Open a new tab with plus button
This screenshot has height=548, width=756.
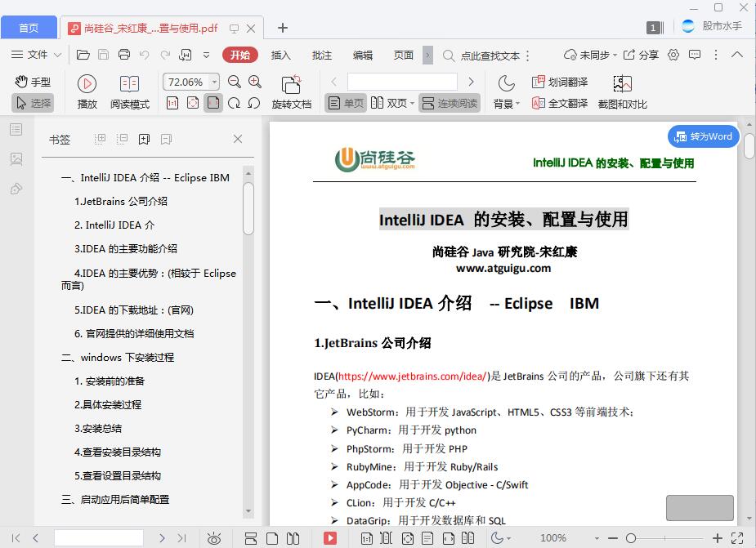283,28
